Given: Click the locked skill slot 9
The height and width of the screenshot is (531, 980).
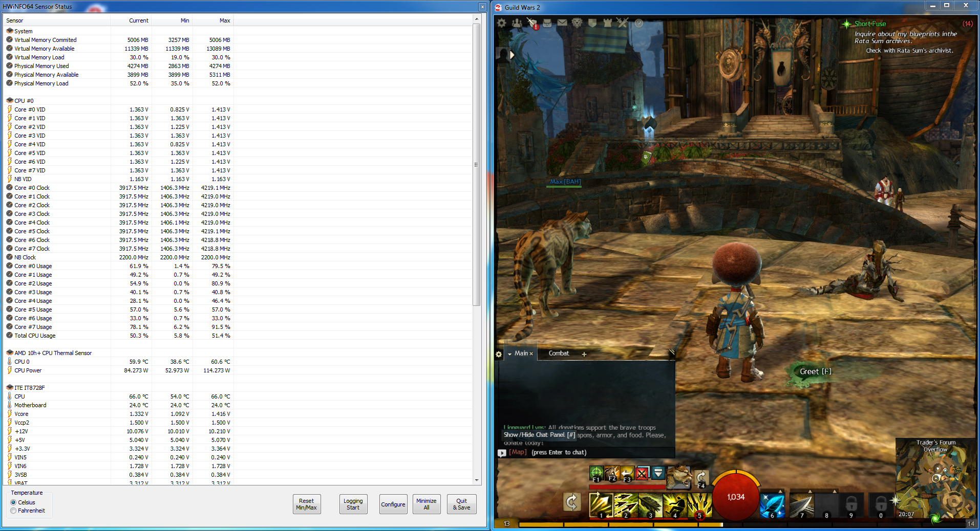Looking at the screenshot, I should tap(851, 505).
